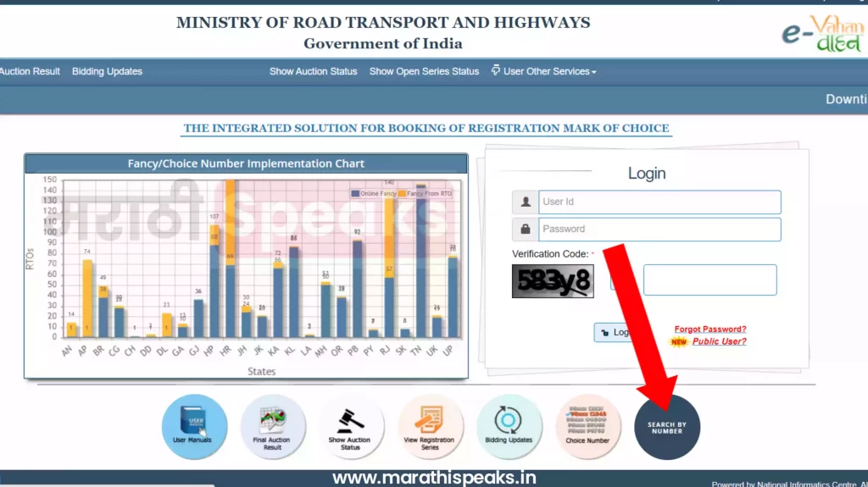Select Bidding Updates in the navigation bar

(107, 71)
